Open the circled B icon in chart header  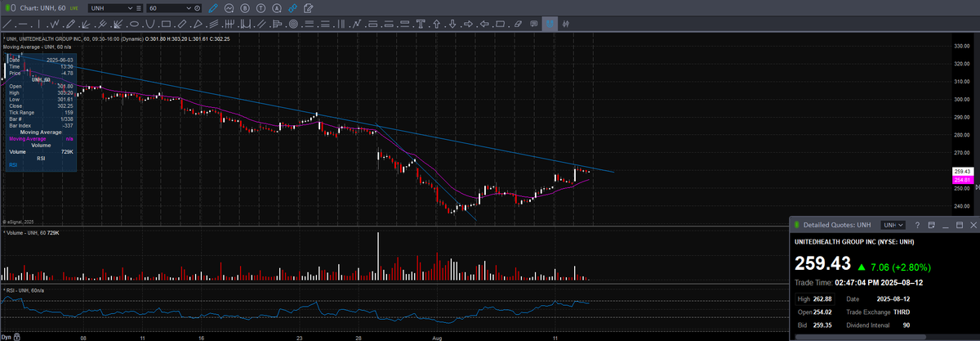click(245, 8)
